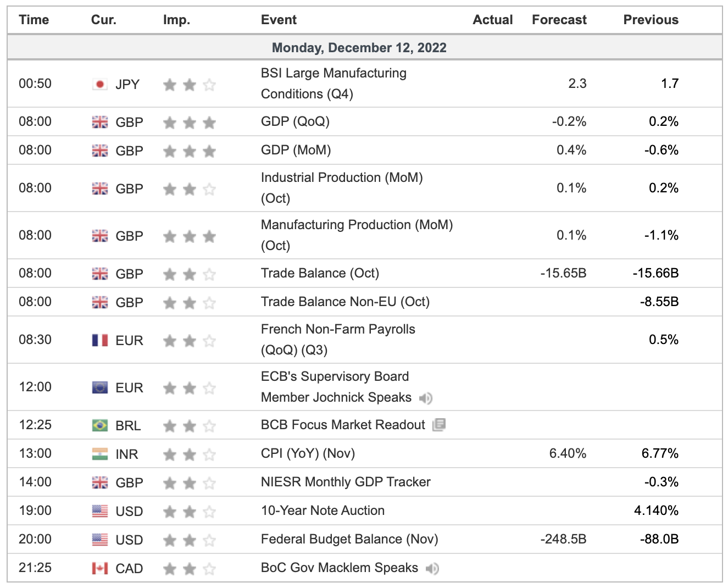Sort by the Time column header
This screenshot has height=588, width=728.
pos(34,20)
